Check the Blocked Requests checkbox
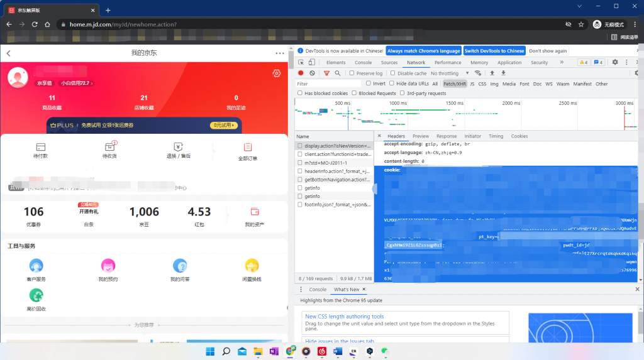The height and width of the screenshot is (360, 644). pos(354,93)
